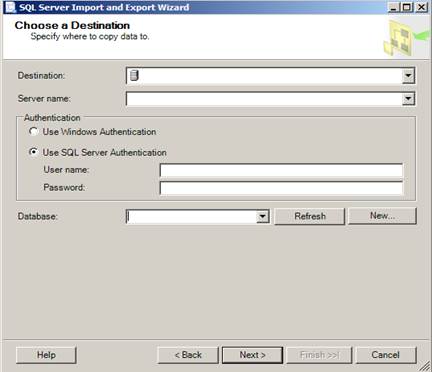This screenshot has height=372, width=432.
Task: Focus the Password field
Action: click(281, 188)
